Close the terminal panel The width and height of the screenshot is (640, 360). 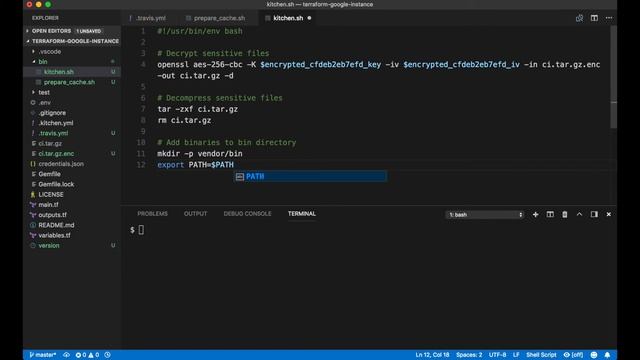click(609, 214)
